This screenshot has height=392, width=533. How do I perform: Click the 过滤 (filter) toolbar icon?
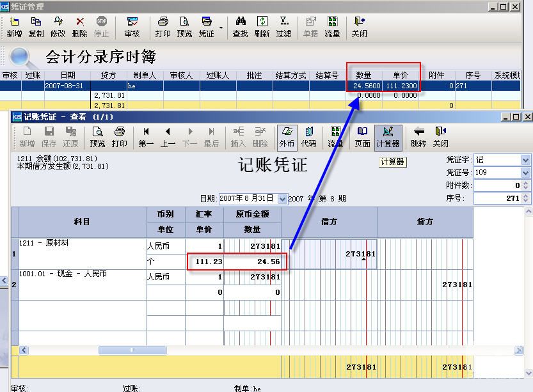[283, 27]
